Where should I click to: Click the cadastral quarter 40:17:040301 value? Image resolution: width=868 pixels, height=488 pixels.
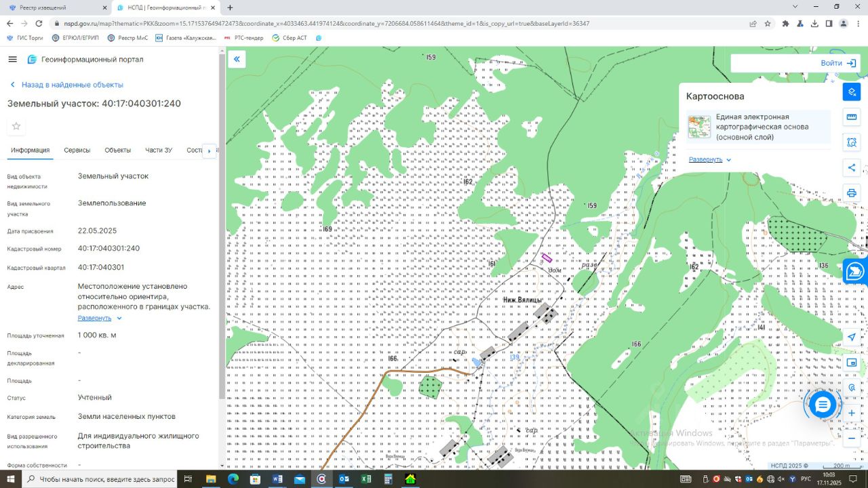101,267
